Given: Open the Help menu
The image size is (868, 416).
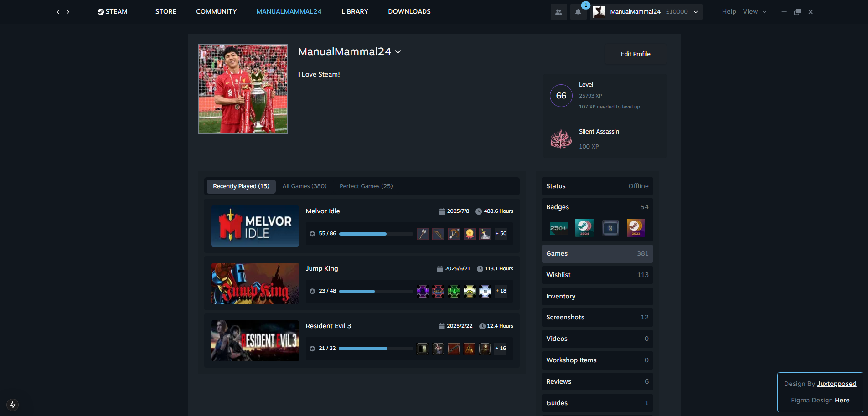Looking at the screenshot, I should tap(729, 11).
